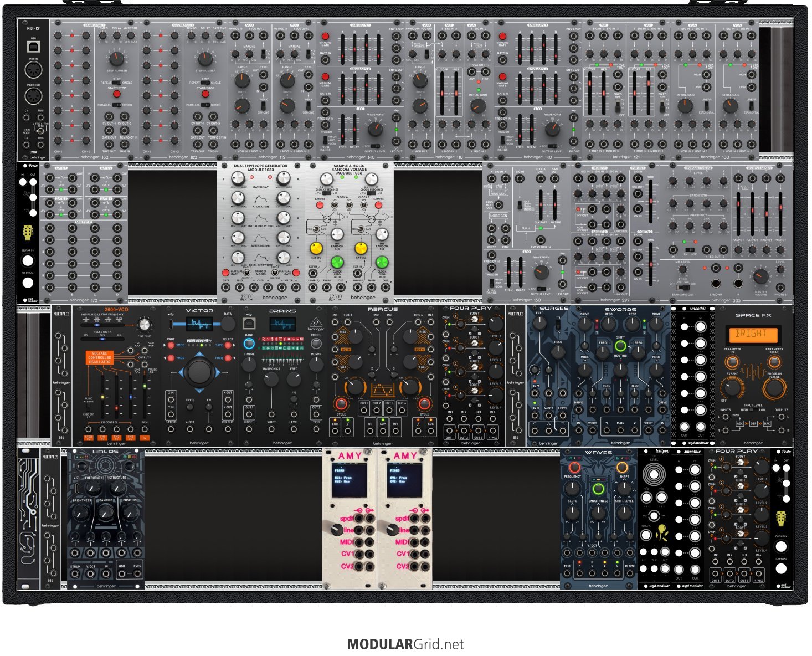The width and height of the screenshot is (812, 656).
Task: Click the green Routing button on Swords
Action: [620, 347]
